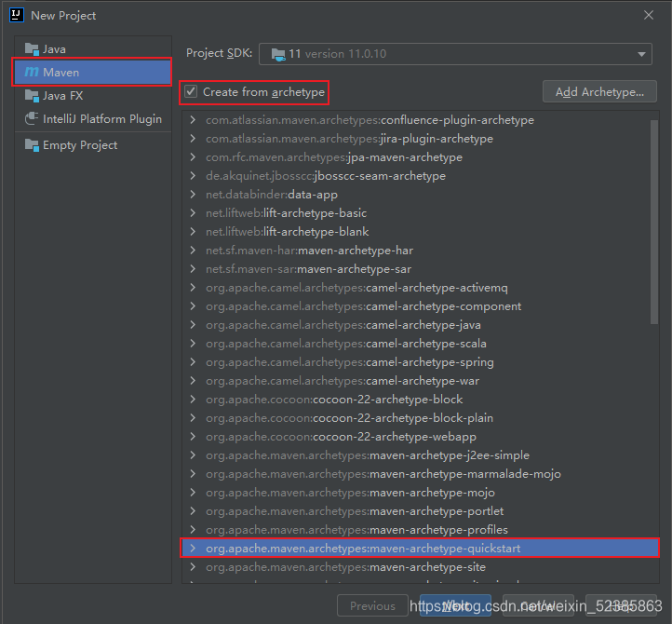Expand camel-archetype-component entry
672x624 pixels.
click(x=193, y=306)
